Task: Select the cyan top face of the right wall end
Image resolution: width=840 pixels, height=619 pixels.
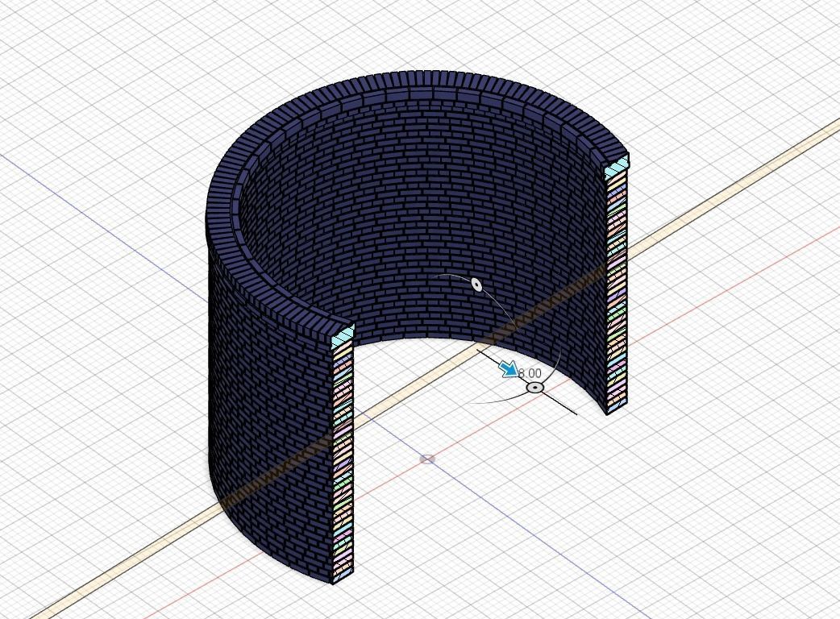Action: click(617, 168)
